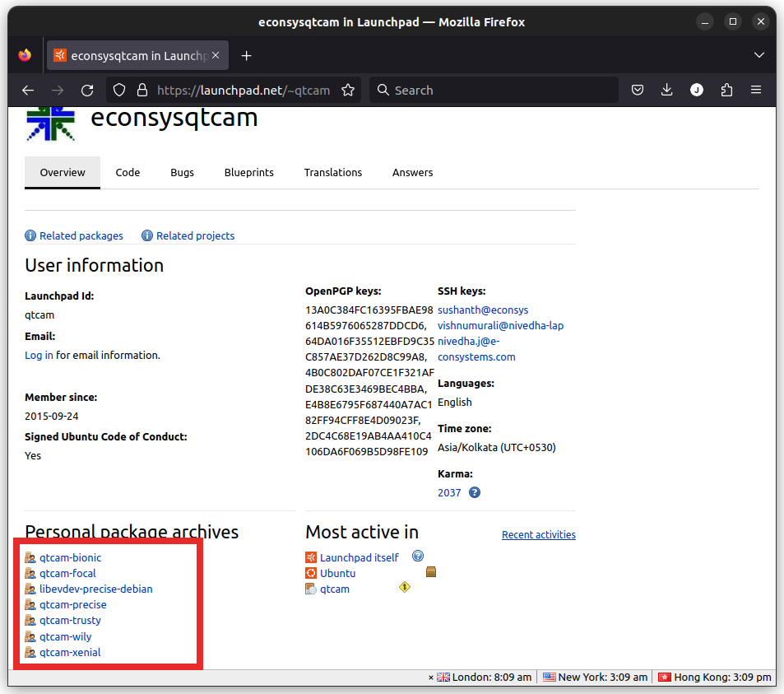Click the Karma help question mark icon
The height and width of the screenshot is (694, 784).
pyautogui.click(x=475, y=492)
